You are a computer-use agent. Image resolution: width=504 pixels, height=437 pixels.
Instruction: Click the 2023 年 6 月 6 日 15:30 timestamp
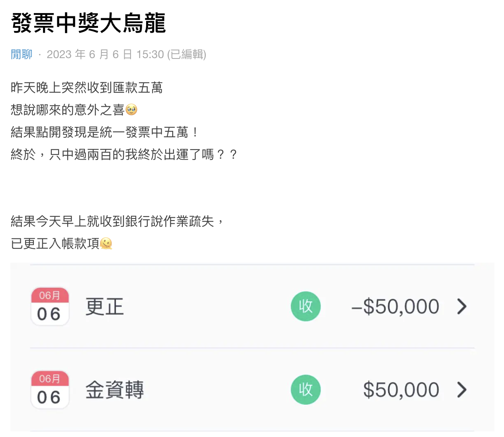pyautogui.click(x=105, y=54)
